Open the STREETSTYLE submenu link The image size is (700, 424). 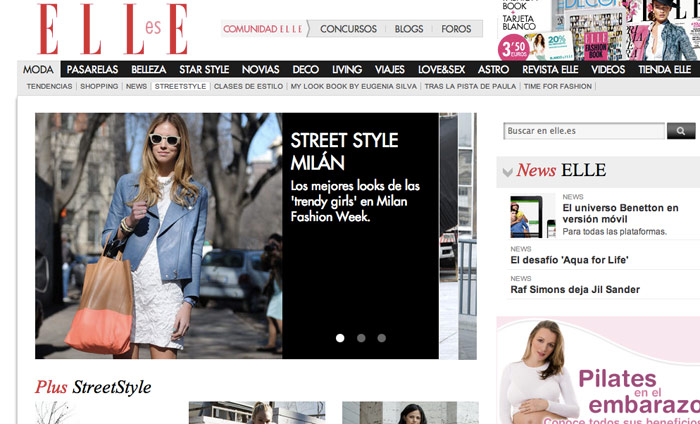tap(180, 87)
